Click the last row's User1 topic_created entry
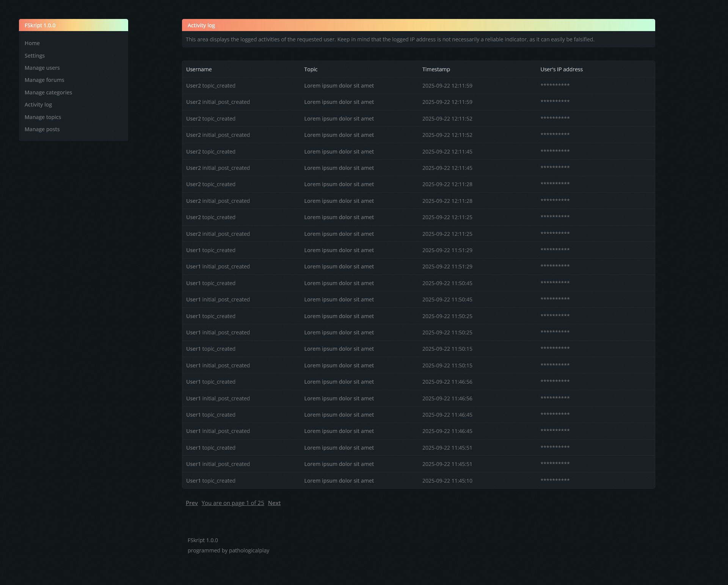 [210, 481]
